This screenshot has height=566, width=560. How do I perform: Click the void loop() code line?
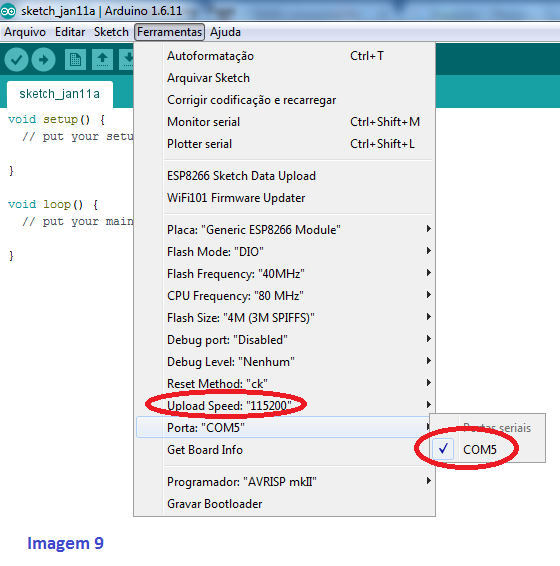point(53,205)
